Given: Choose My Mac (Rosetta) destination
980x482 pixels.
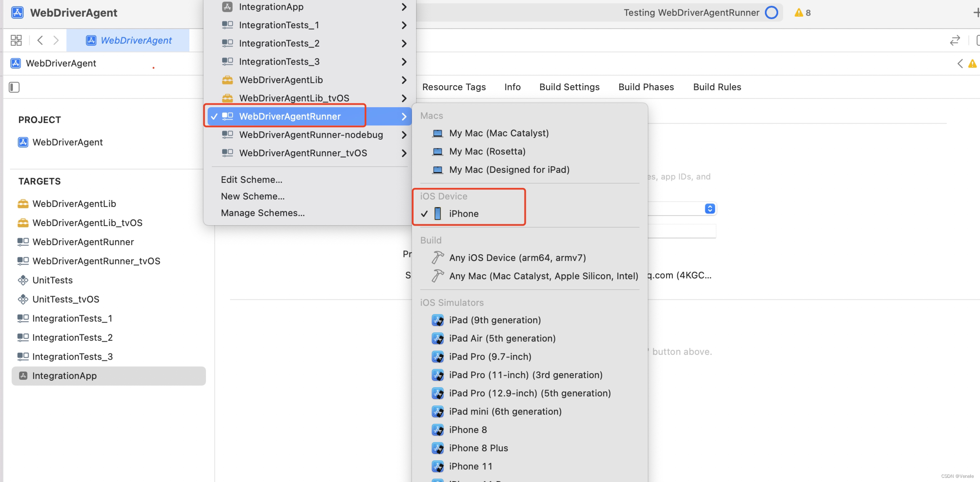Looking at the screenshot, I should click(x=487, y=151).
